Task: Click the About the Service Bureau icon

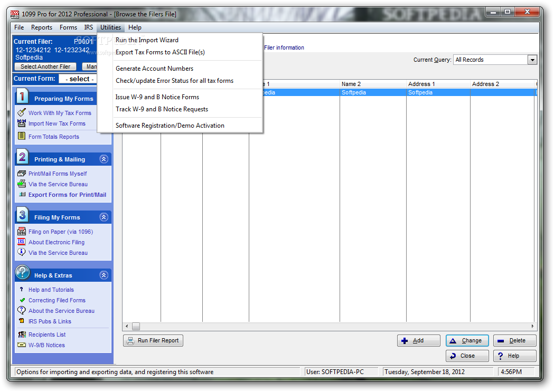Action: (x=22, y=310)
